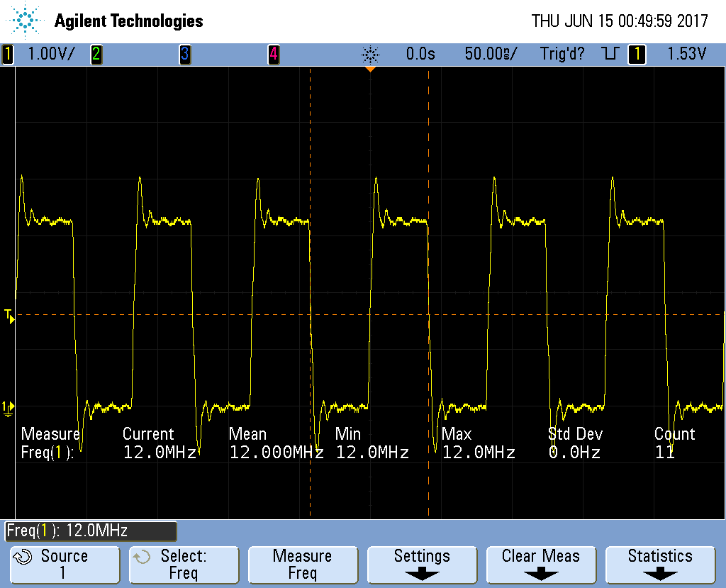Click the Current 12.0MHz statistic
Viewport: 726px width, 588px height.
click(160, 443)
